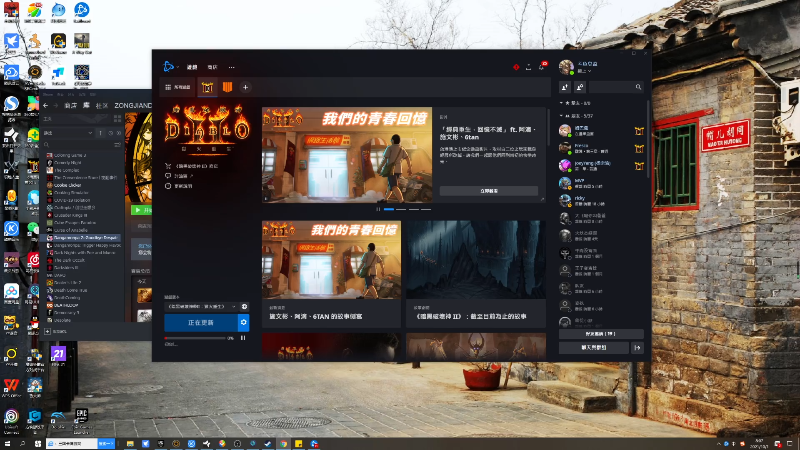Open the Battle.net logo menu
Screen dimensions: 800x450
pos(169,66)
